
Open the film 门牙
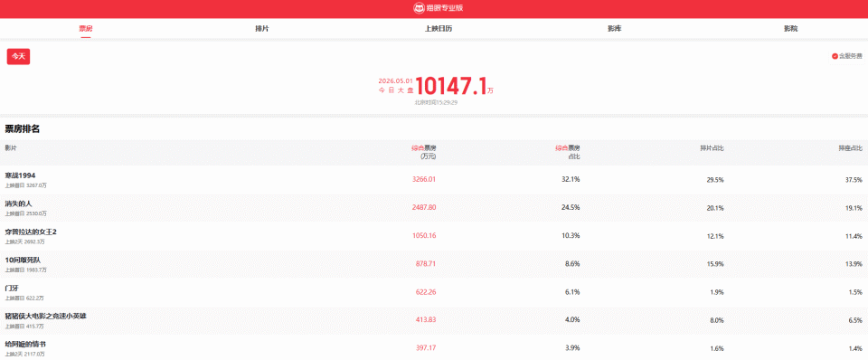click(x=12, y=288)
